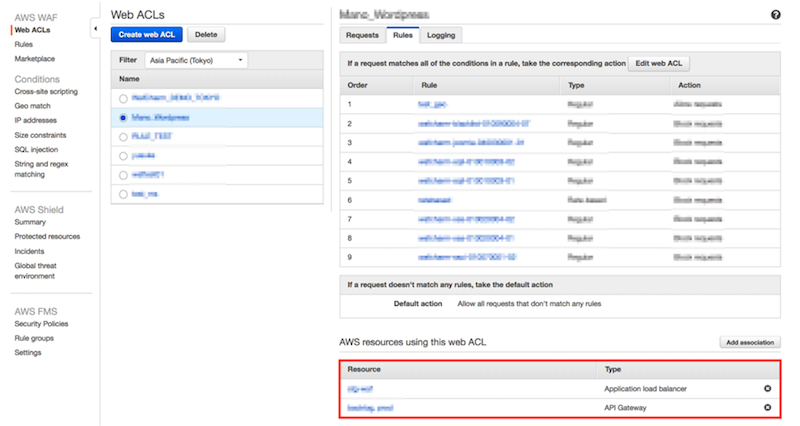This screenshot has width=800, height=426.
Task: Select the first web ACL radio button
Action: pos(123,98)
